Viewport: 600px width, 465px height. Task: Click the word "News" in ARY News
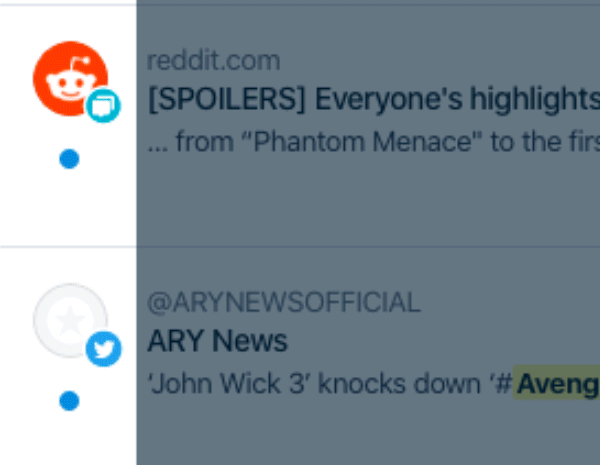coord(249,341)
